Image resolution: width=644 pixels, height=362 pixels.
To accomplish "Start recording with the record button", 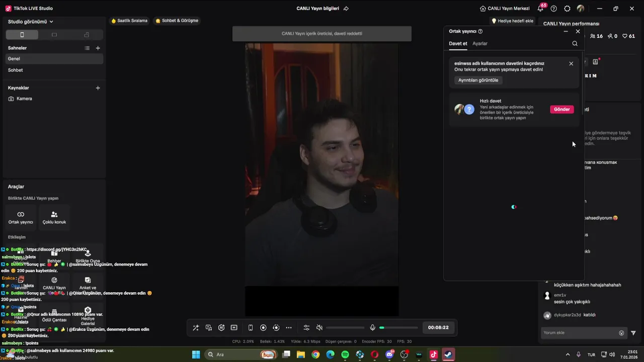I will [x=263, y=328].
